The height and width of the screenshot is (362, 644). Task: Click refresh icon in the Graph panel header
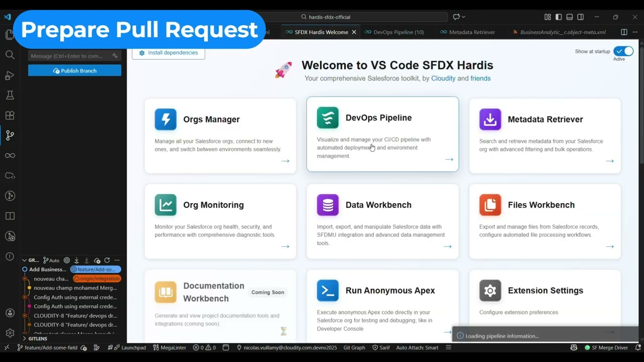pyautogui.click(x=107, y=260)
